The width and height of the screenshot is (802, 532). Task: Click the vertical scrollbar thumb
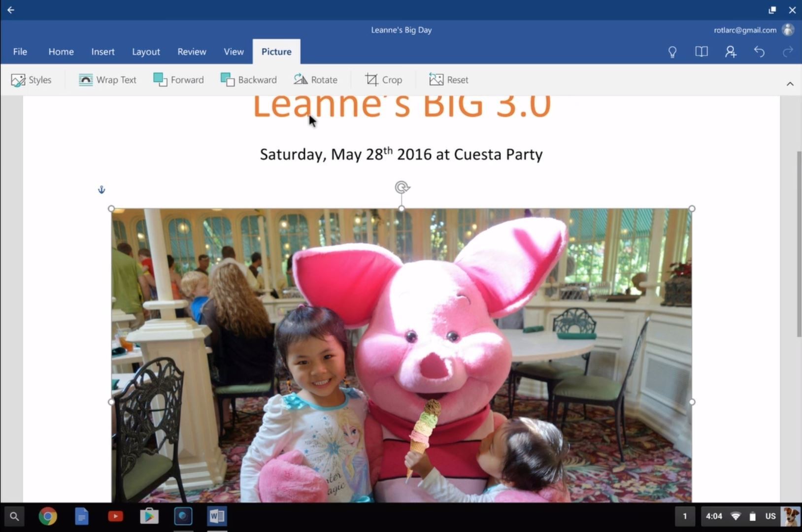click(799, 244)
